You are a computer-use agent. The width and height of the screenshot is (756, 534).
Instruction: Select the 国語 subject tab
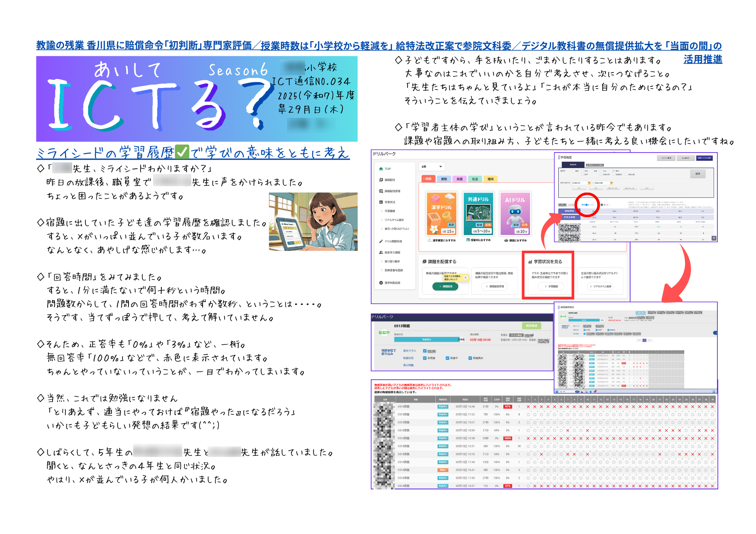428,179
